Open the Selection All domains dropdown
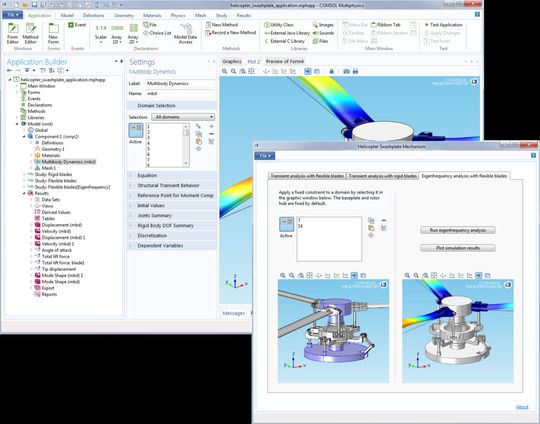 click(183, 117)
